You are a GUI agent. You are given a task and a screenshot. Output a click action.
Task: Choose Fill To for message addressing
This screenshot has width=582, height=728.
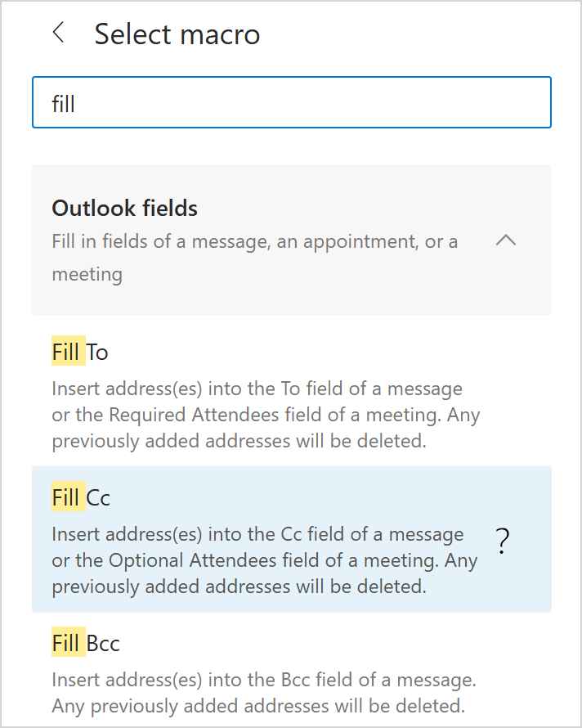pyautogui.click(x=79, y=352)
